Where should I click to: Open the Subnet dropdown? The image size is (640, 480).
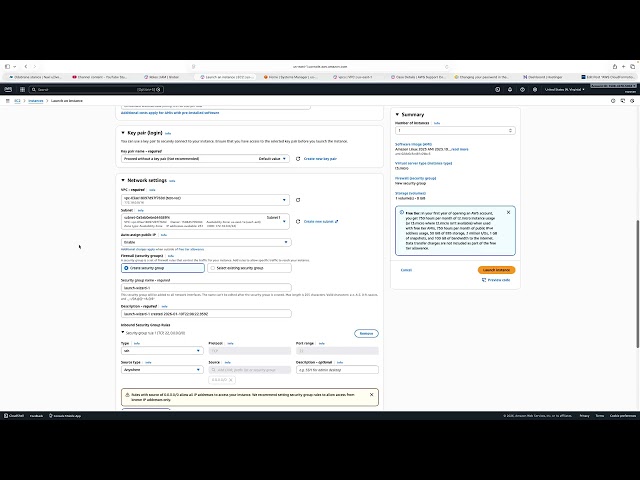point(205,222)
